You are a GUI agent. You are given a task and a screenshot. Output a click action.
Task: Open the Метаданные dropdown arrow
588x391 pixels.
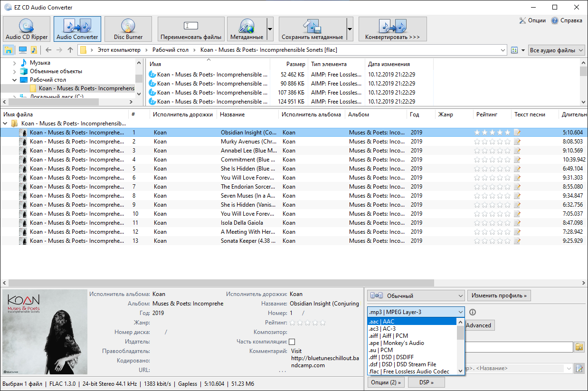270,29
